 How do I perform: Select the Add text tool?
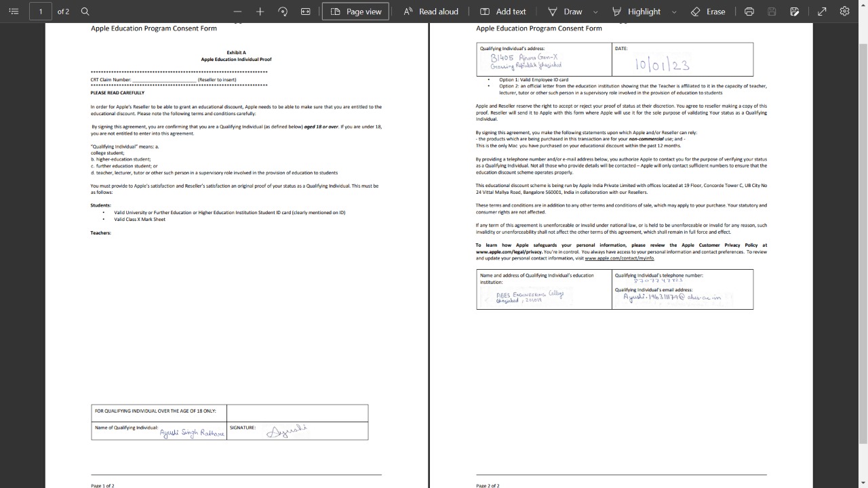click(x=503, y=12)
